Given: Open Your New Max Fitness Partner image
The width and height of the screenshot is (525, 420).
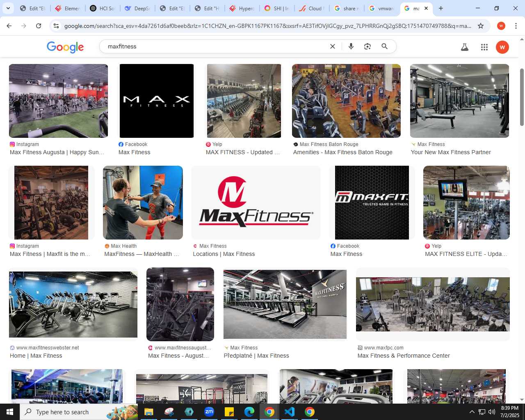Looking at the screenshot, I should pos(459,101).
